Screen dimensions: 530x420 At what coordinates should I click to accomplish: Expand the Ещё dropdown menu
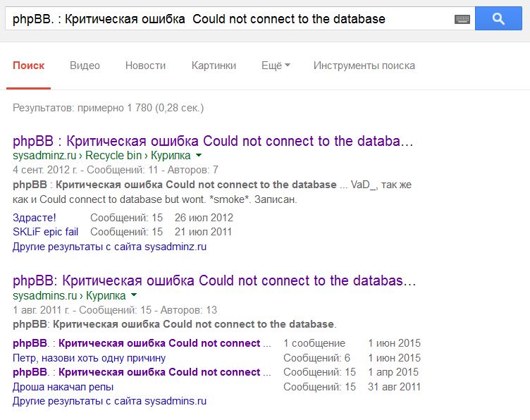(x=276, y=66)
